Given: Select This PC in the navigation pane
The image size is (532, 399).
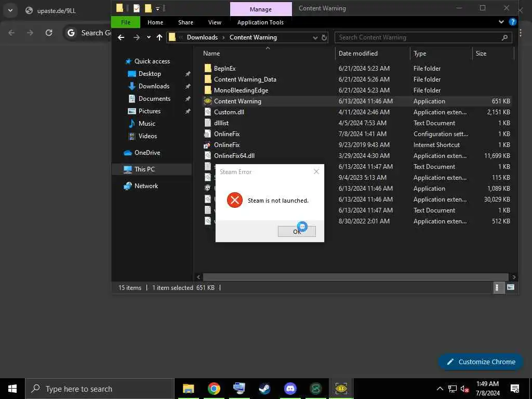Looking at the screenshot, I should 144,169.
